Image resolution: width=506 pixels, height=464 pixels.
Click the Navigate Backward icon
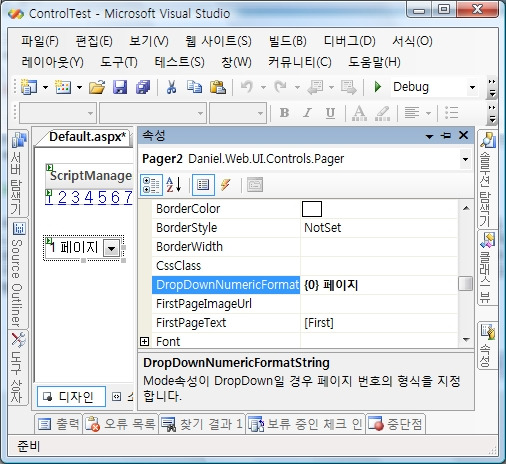pyautogui.click(x=315, y=87)
